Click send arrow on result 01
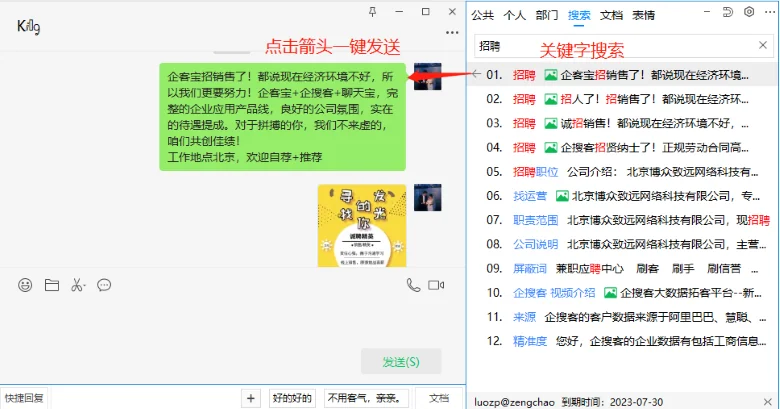 tap(476, 75)
